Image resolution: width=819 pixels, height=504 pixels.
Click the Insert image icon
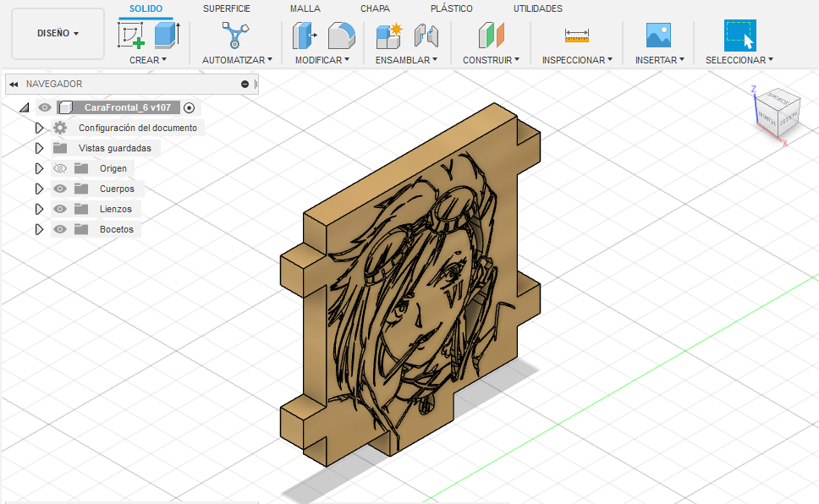coord(658,36)
